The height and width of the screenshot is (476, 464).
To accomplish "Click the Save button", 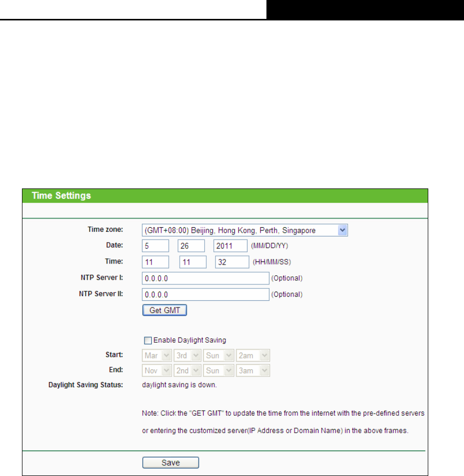I will (x=170, y=463).
